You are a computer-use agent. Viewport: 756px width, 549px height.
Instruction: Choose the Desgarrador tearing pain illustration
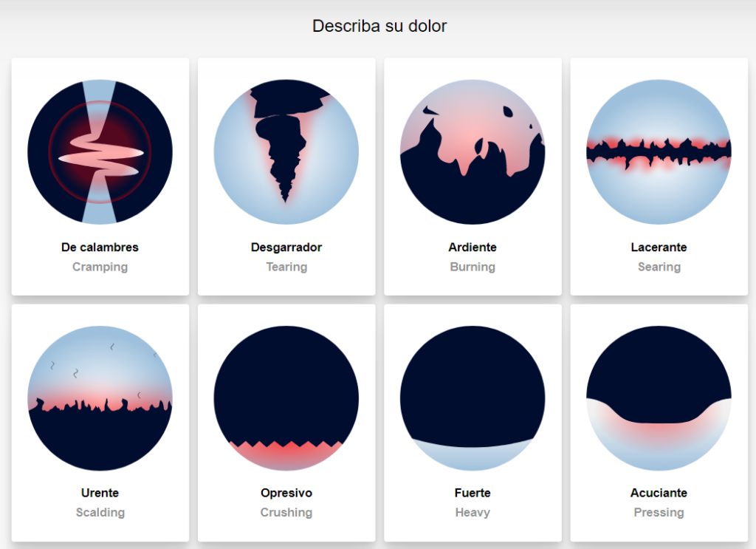tap(286, 152)
